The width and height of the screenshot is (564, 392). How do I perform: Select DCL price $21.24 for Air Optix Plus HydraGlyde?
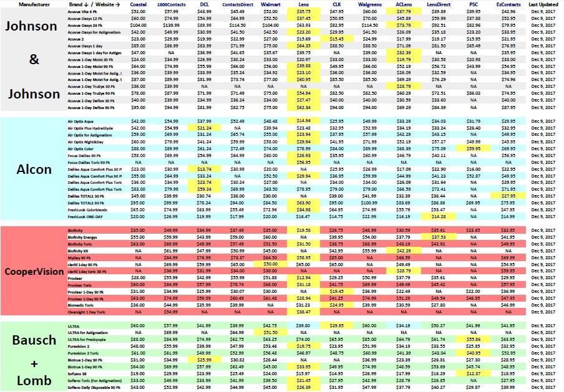(204, 128)
